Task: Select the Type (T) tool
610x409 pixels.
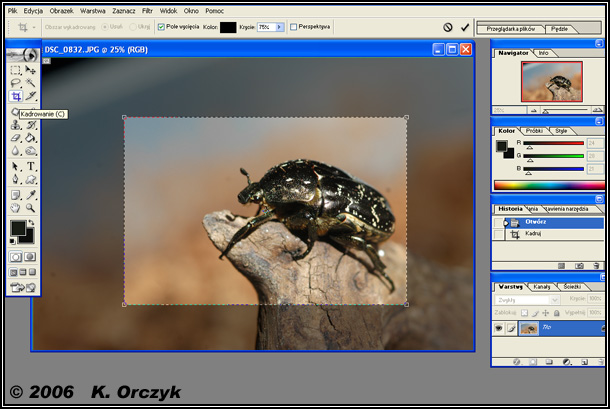Action: tap(31, 166)
